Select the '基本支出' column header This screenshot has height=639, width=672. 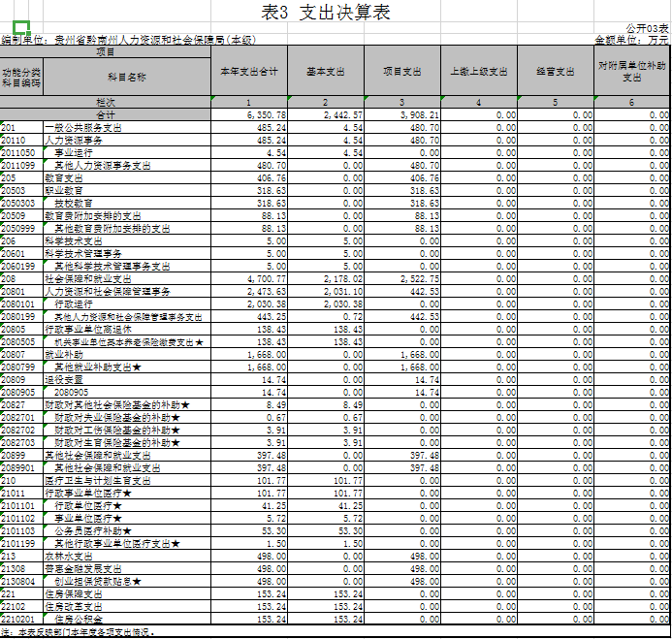pos(326,71)
